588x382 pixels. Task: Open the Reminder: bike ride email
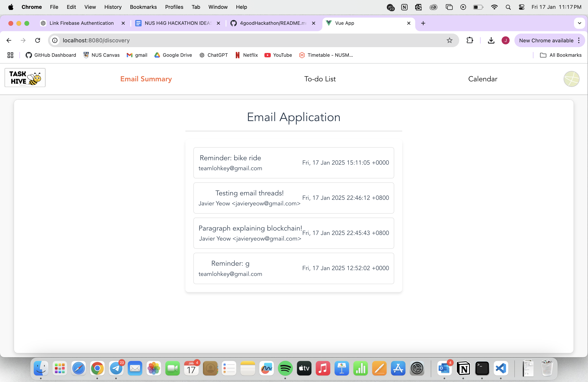(x=294, y=163)
